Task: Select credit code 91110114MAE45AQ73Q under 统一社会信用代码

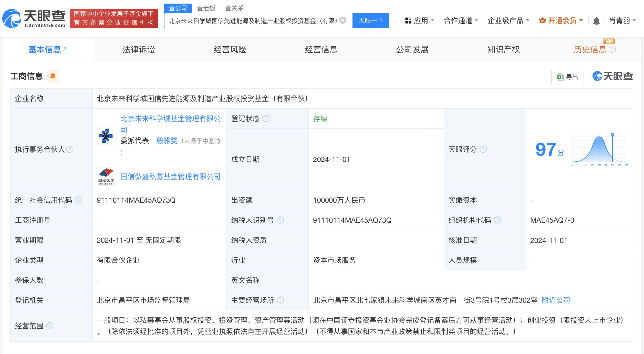Action: point(136,200)
